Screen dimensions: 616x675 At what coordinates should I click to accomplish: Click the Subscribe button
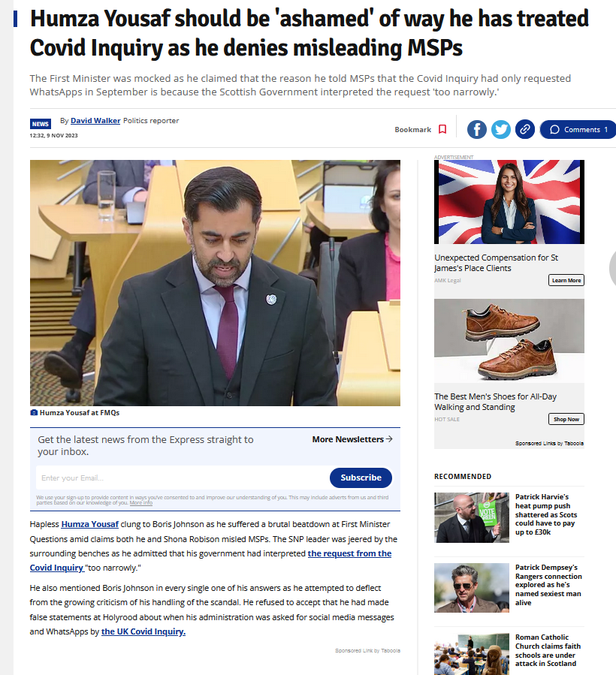(x=361, y=478)
